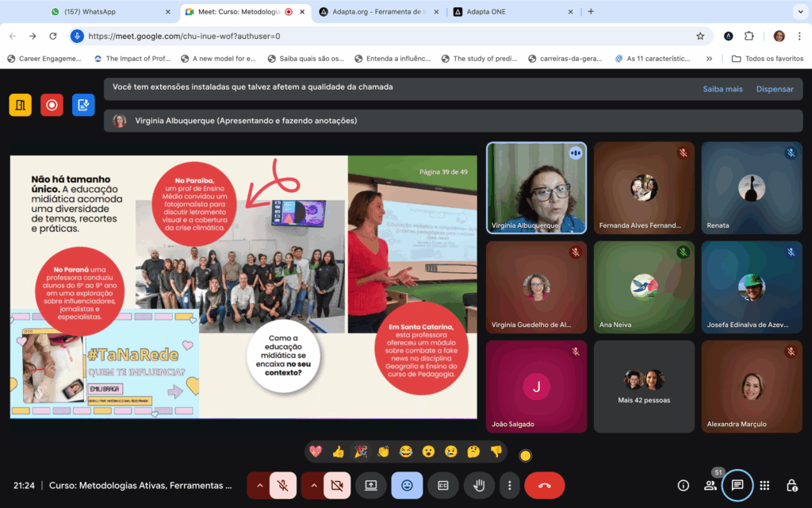The height and width of the screenshot is (508, 812).
Task: Open meeting details info icon
Action: [x=683, y=485]
